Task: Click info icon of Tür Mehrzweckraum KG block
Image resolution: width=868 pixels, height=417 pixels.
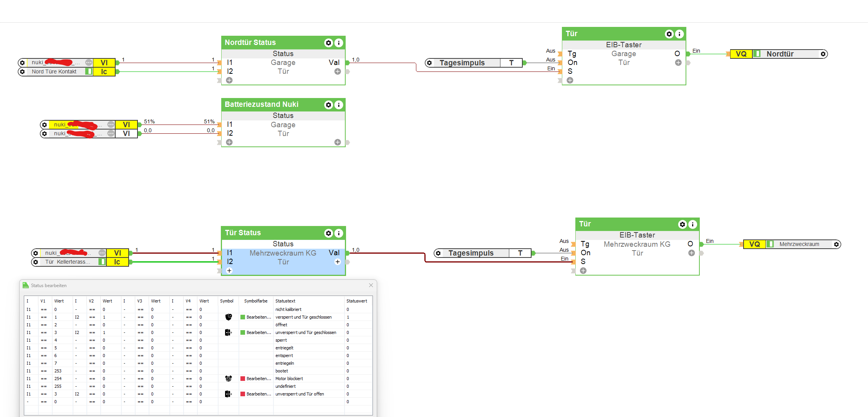Action: pyautogui.click(x=692, y=224)
